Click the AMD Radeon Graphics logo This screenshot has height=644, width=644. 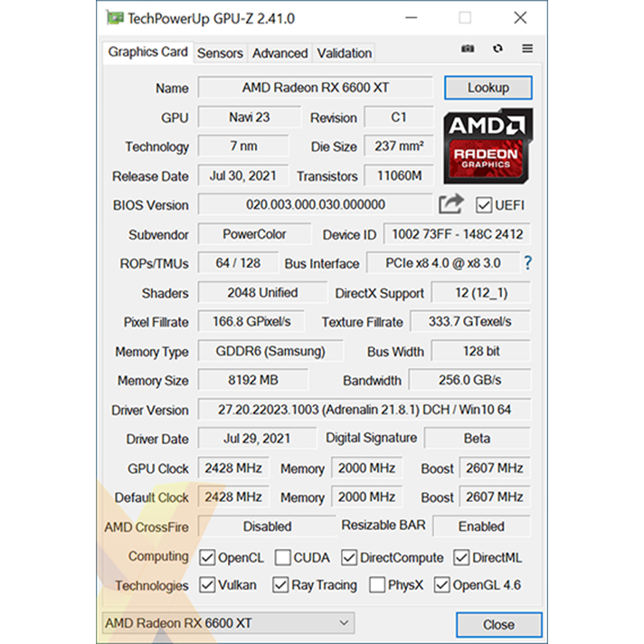pyautogui.click(x=488, y=147)
